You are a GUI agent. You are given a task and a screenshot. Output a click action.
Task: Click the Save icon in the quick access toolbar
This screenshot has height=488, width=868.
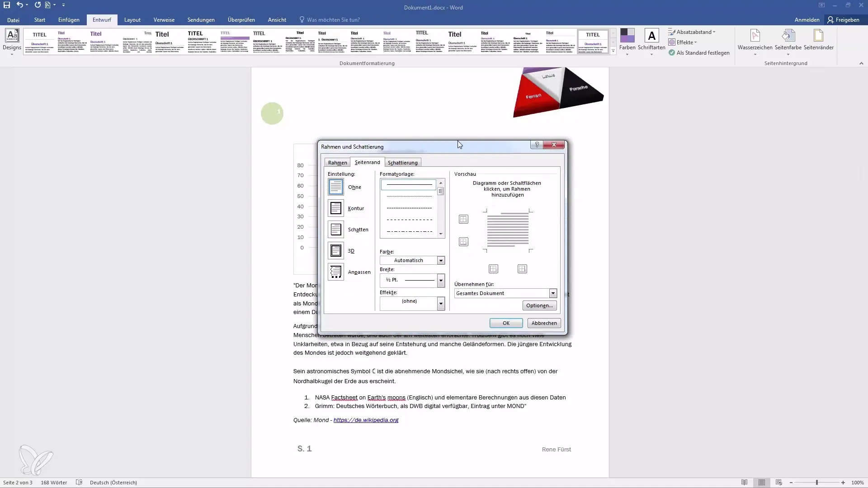point(7,5)
